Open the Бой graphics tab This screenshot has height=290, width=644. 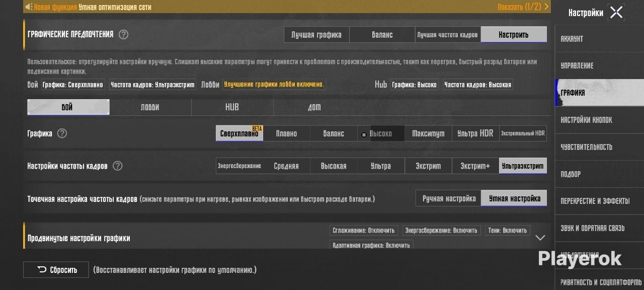(68, 107)
